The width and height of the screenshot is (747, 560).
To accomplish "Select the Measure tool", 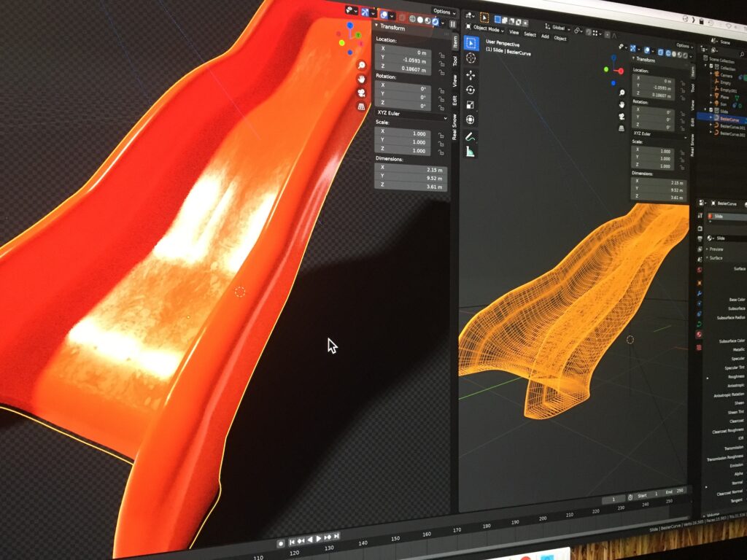I will point(471,152).
